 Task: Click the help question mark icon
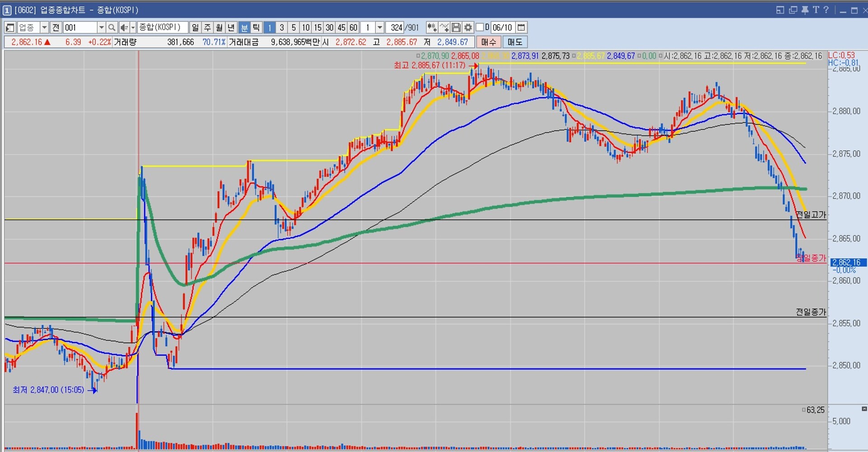pyautogui.click(x=826, y=10)
